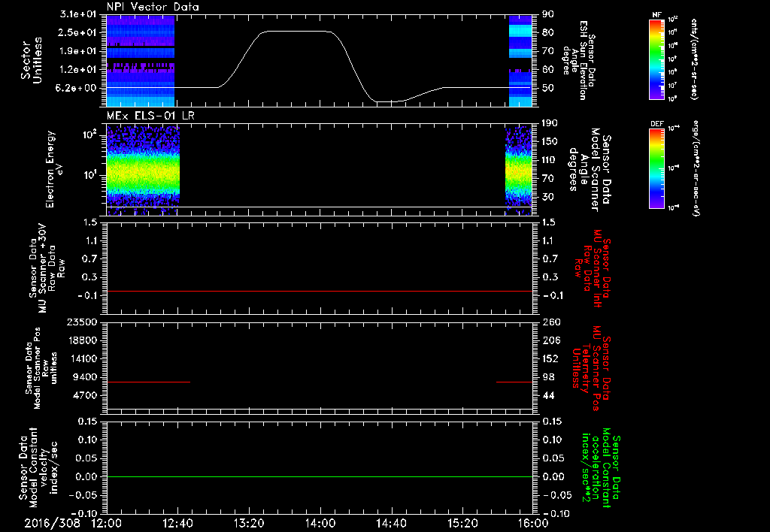Click the '1.9e+01' sector axis value
The width and height of the screenshot is (770, 532).
[x=78, y=51]
